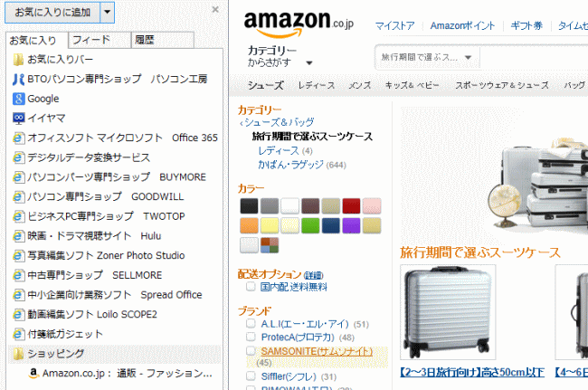Check the 国内配送料無料 checkbox
Viewport: 588px width, 390px height.
[251, 287]
